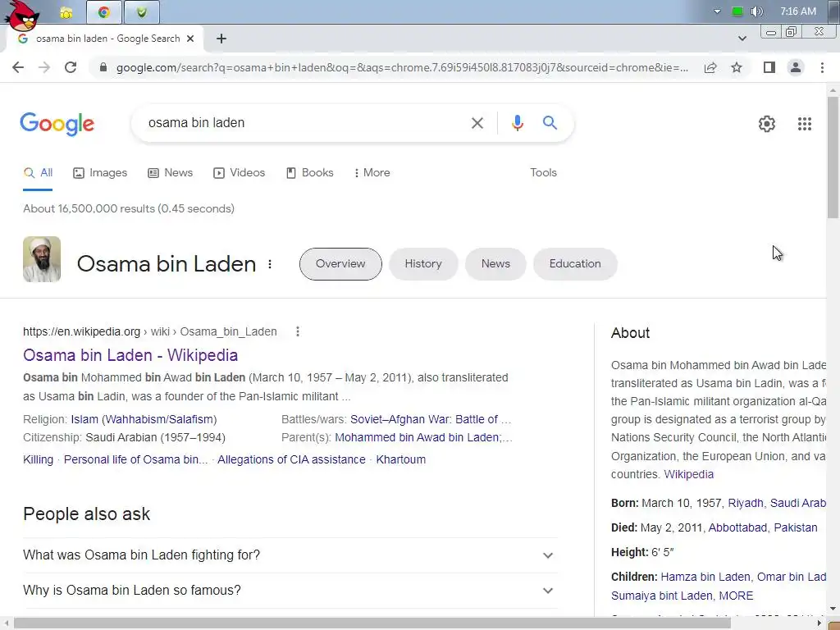
Task: Expand 'What was Osama bin Laden fighting for?'
Action: (x=290, y=555)
